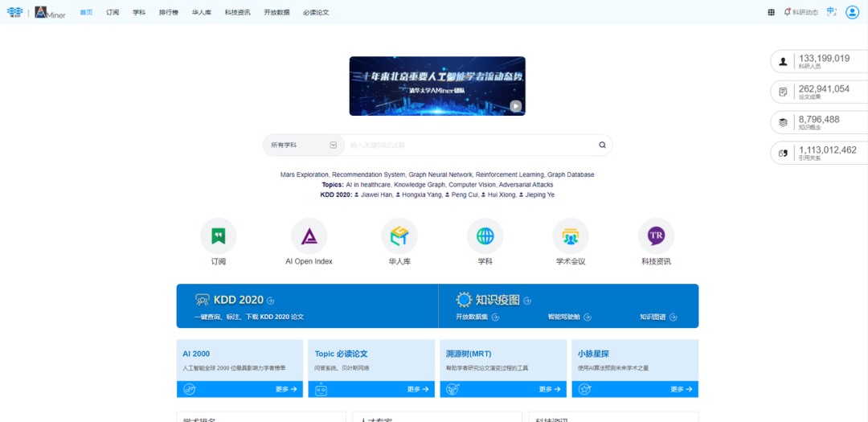Open the 华人库 circle icon
868x422 pixels.
click(399, 236)
